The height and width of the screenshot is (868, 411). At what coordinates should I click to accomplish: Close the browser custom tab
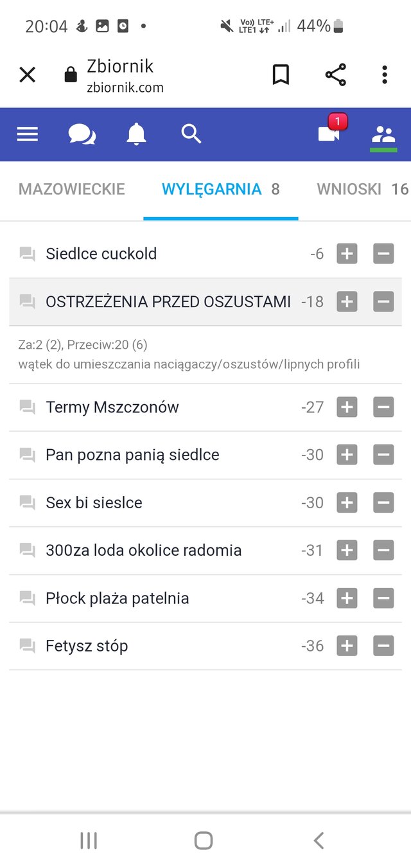(27, 75)
